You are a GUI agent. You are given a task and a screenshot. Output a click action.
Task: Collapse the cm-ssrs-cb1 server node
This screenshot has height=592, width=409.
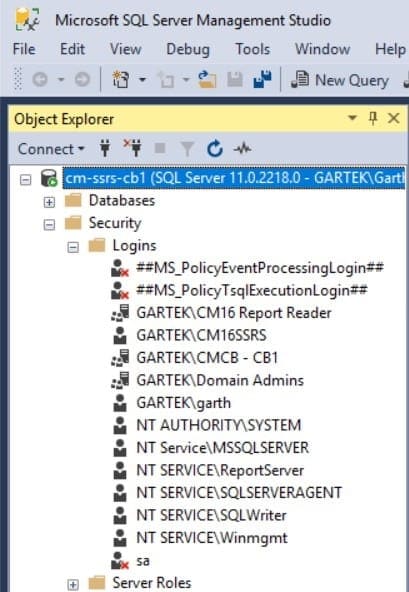(x=26, y=179)
